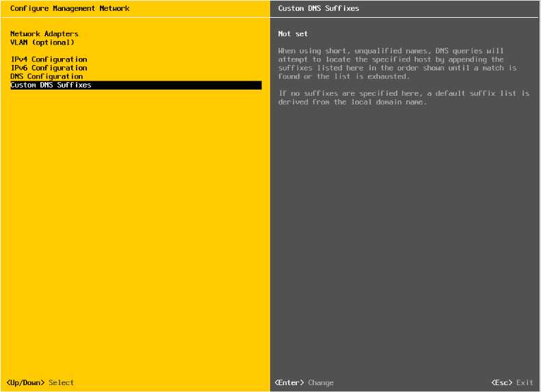Select the VLAN (optional) menu entry

[x=42, y=42]
